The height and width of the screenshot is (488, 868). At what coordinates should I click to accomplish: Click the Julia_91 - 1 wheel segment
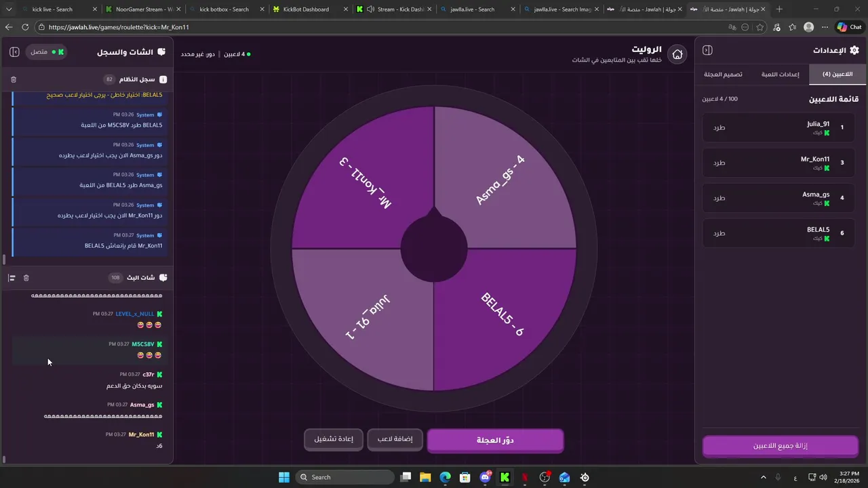[368, 317]
